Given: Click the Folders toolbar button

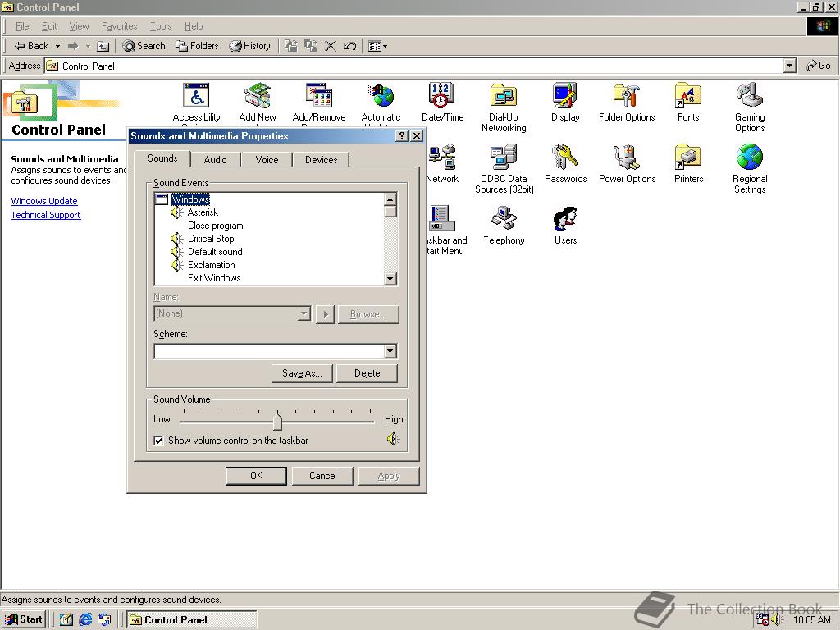Looking at the screenshot, I should 197,46.
